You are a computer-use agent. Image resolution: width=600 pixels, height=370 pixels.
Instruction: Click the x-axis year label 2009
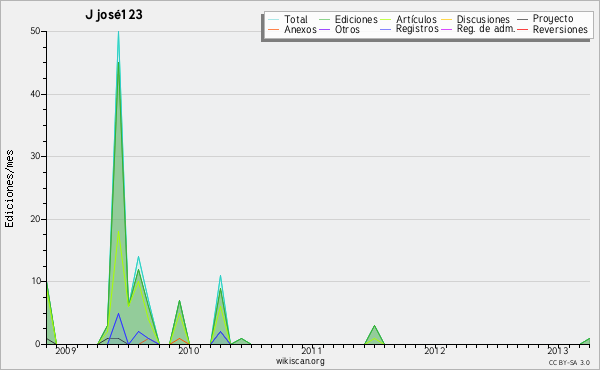pos(66,350)
